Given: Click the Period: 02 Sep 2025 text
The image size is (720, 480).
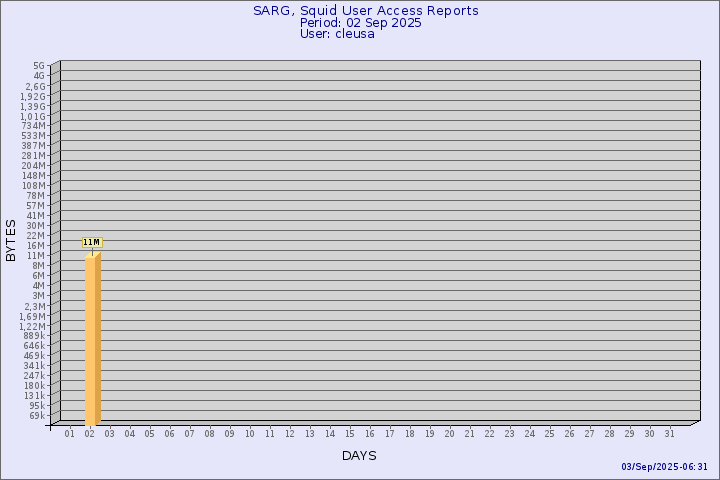Looking at the screenshot, I should [x=360, y=22].
